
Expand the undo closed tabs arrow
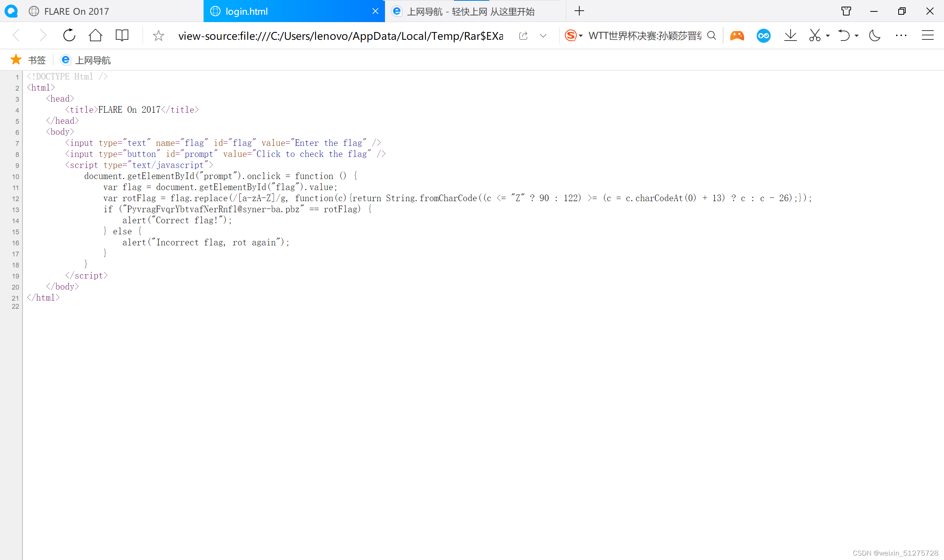click(856, 36)
